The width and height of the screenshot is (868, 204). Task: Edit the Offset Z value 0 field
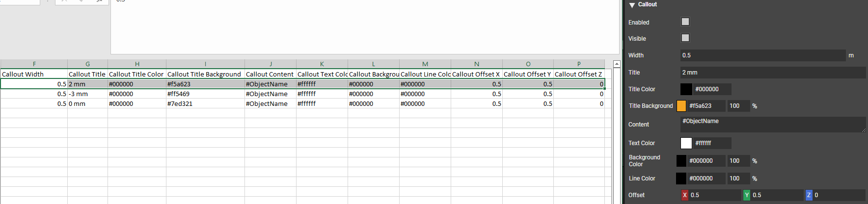839,195
